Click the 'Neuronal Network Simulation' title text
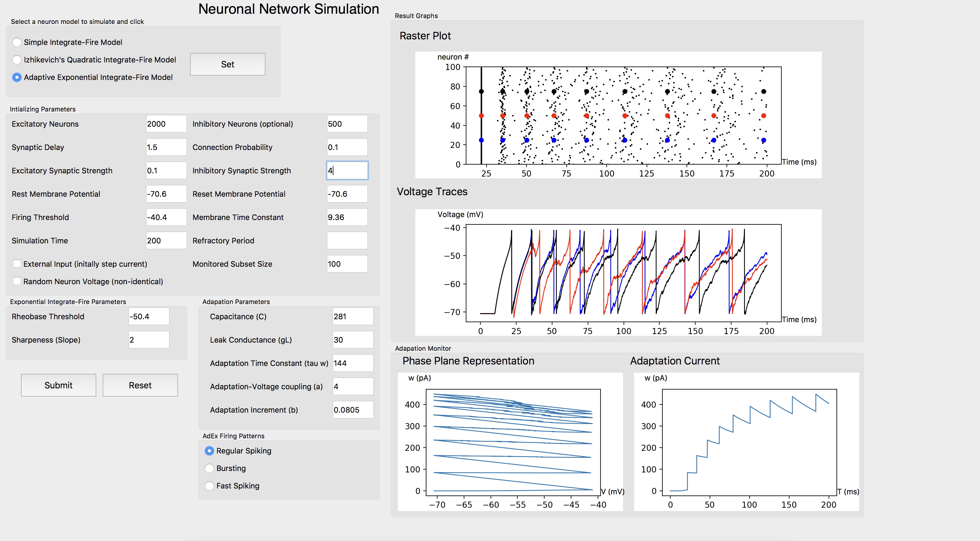Image resolution: width=980 pixels, height=541 pixels. [289, 9]
